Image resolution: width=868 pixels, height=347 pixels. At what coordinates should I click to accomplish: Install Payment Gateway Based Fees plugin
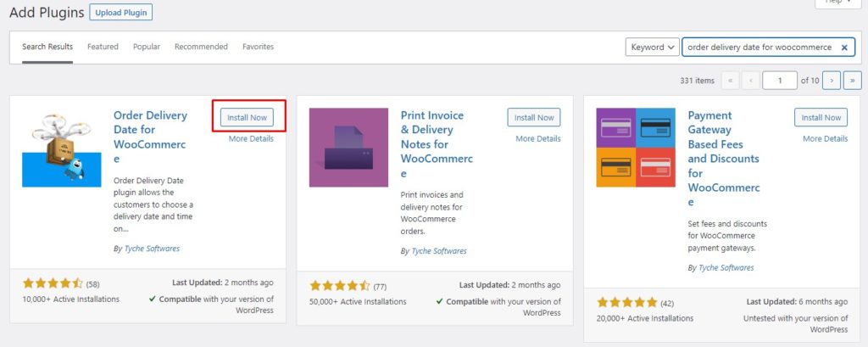point(821,118)
